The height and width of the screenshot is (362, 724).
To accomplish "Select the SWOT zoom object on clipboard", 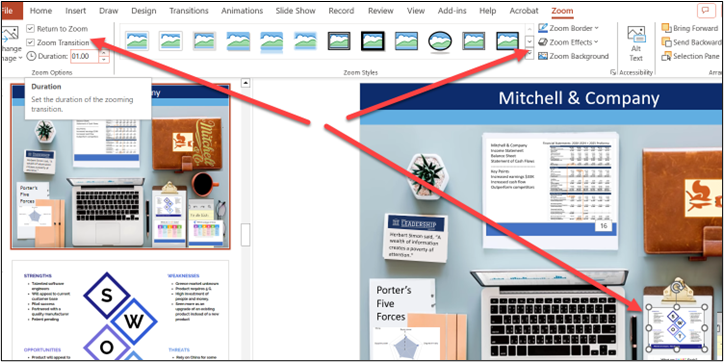I will 676,327.
